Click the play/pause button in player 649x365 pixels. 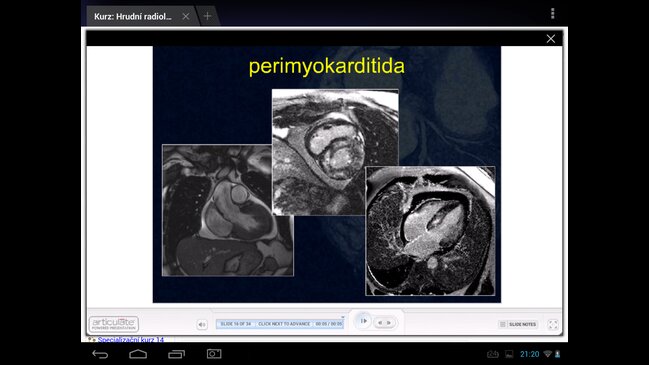pos(363,321)
